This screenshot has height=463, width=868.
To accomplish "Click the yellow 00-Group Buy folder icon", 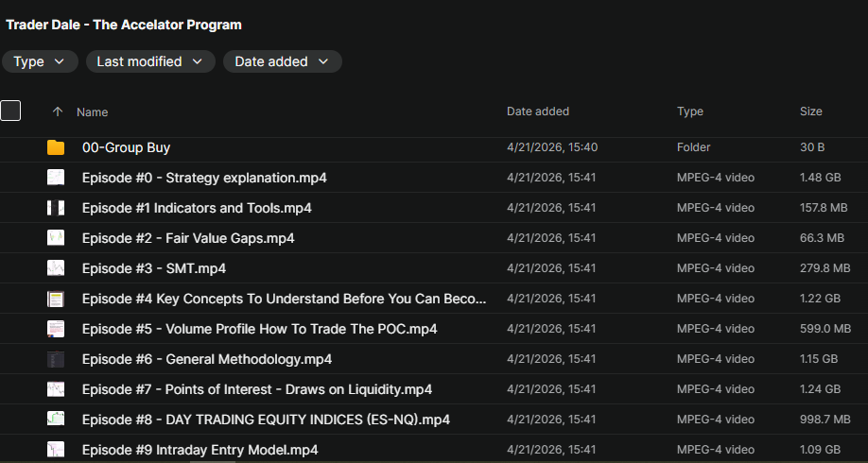I will (x=56, y=147).
